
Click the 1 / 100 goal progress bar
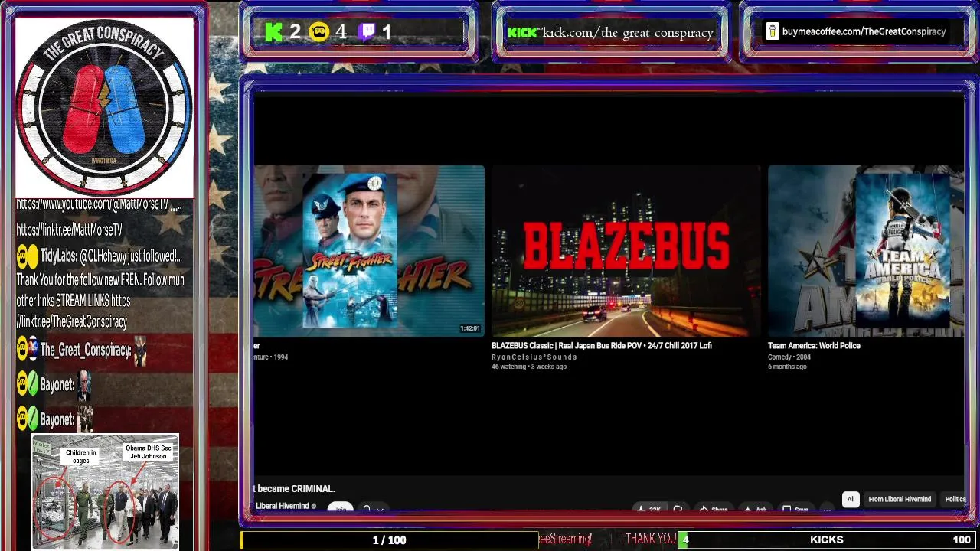coord(389,540)
